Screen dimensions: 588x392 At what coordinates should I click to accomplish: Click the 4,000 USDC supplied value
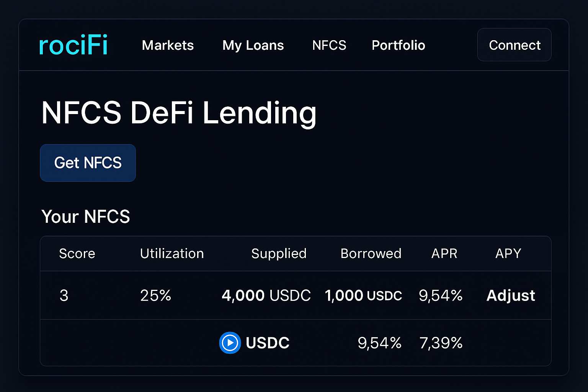(x=266, y=295)
